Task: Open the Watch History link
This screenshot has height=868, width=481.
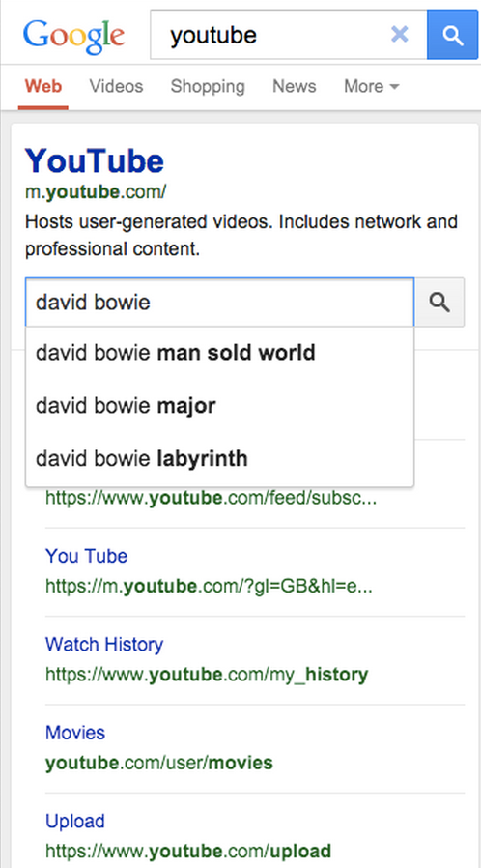Action: pyautogui.click(x=104, y=645)
